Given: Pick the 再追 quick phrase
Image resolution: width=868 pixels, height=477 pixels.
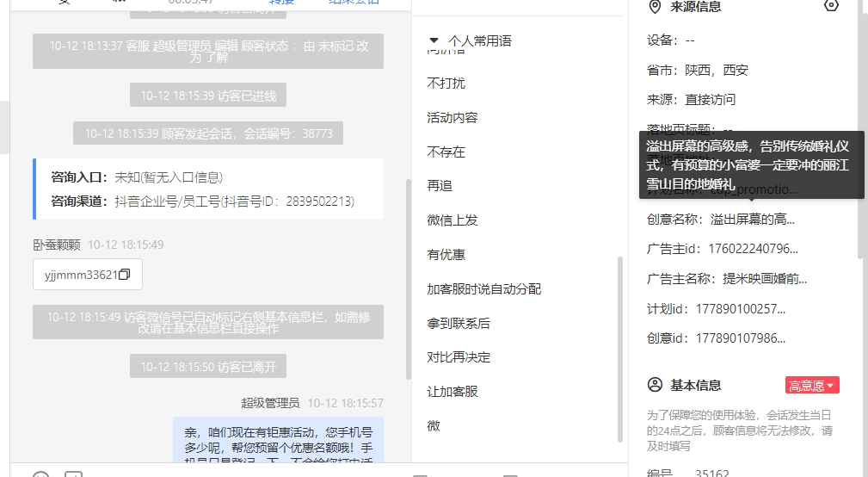Looking at the screenshot, I should pyautogui.click(x=440, y=186).
